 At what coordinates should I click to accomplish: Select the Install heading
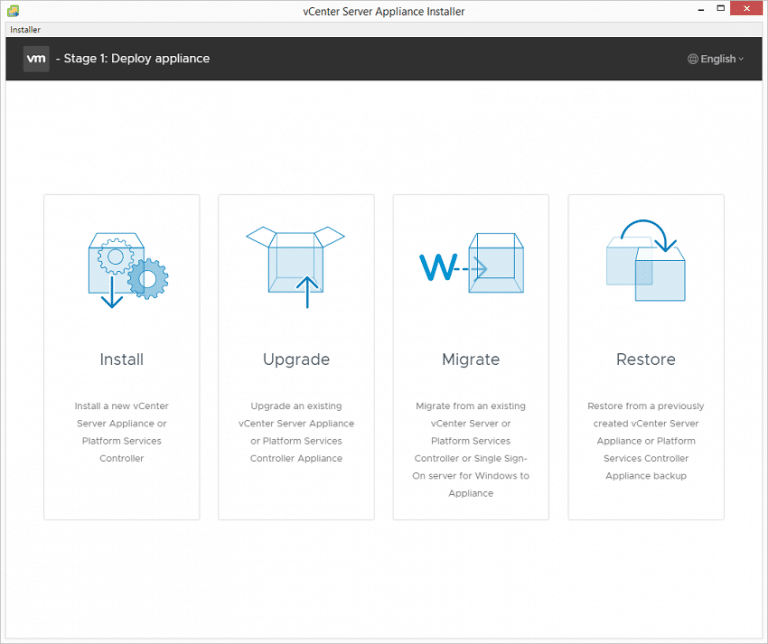pyautogui.click(x=121, y=359)
